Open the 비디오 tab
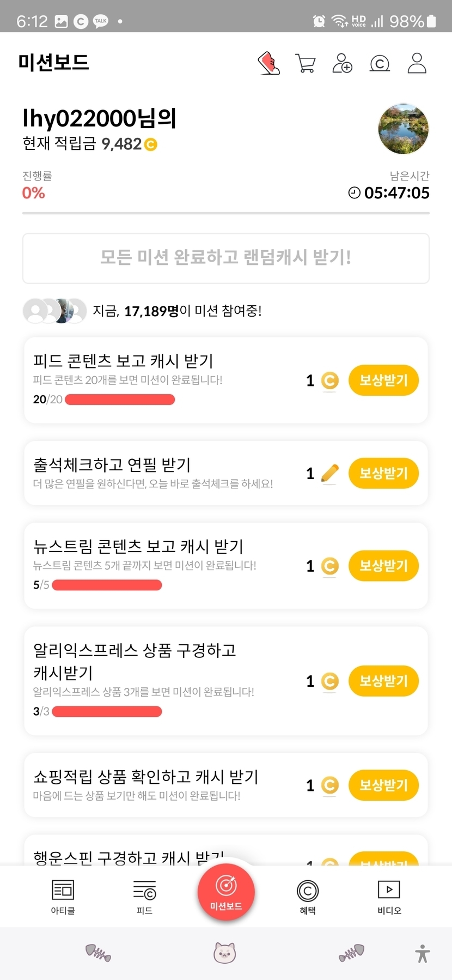452x980 pixels. point(389,897)
